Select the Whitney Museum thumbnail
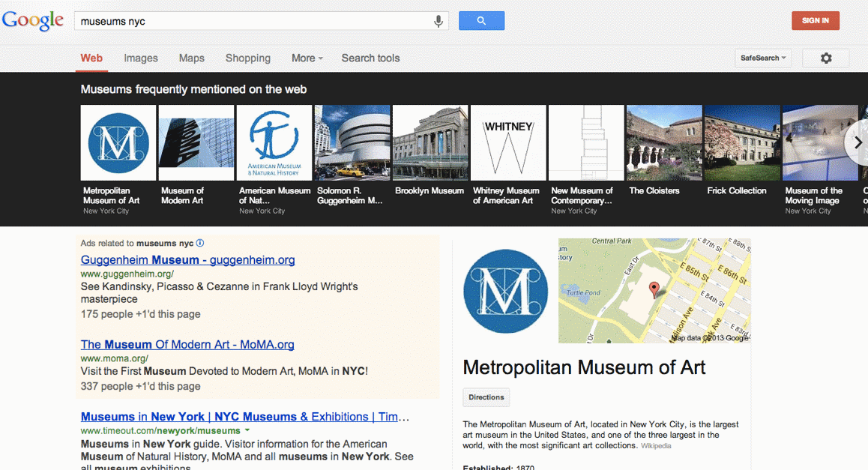This screenshot has height=470, width=868. click(508, 142)
